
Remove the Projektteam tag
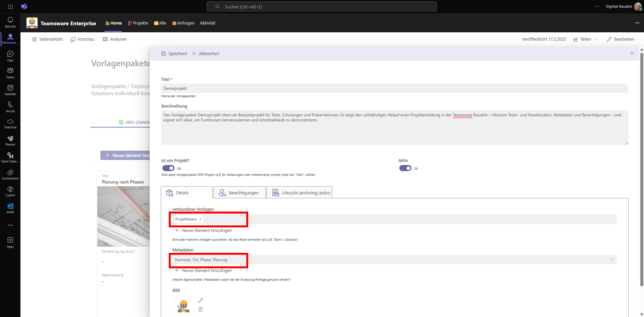[200, 219]
